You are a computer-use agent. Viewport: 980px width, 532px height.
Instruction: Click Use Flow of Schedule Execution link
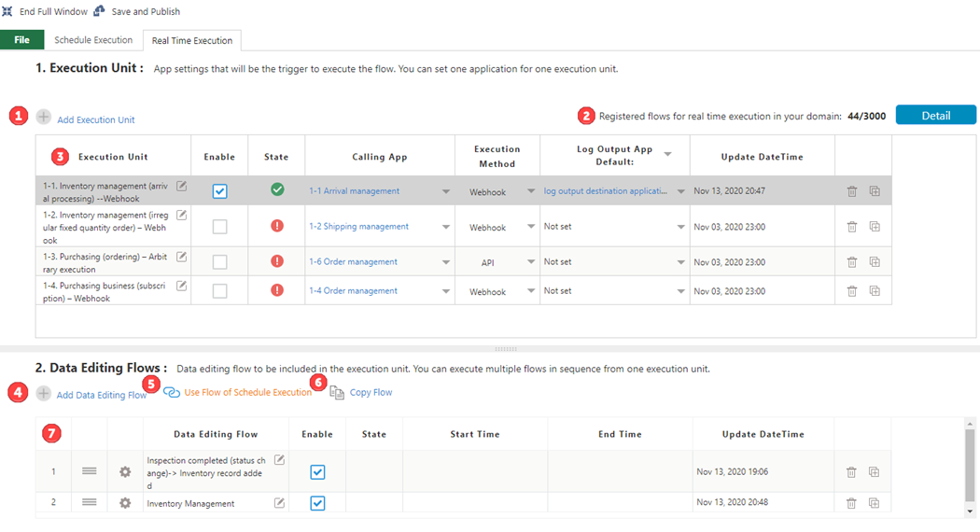point(247,393)
